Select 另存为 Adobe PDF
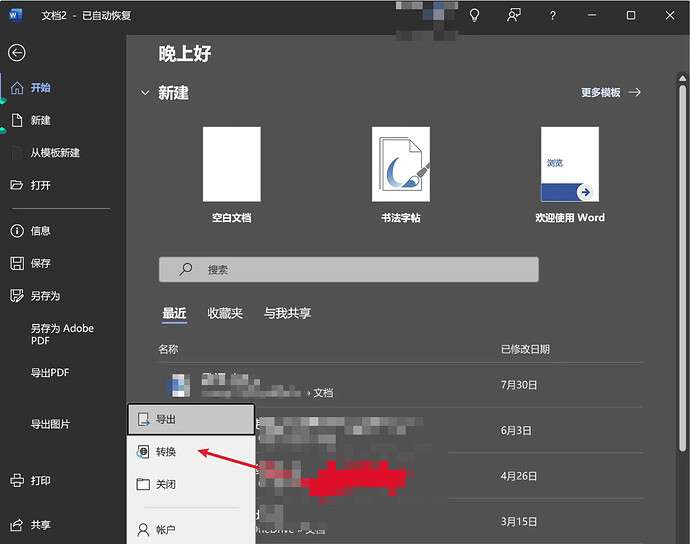The width and height of the screenshot is (690, 544). tap(62, 334)
